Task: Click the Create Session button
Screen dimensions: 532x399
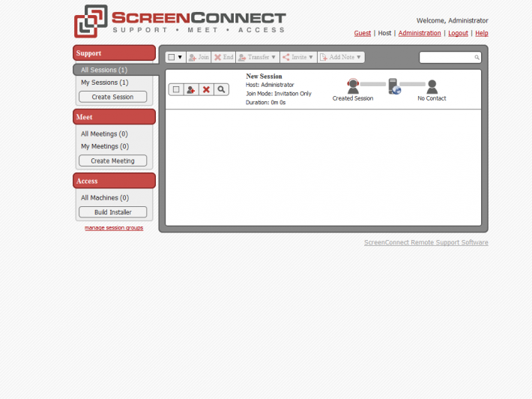Action: 113,97
